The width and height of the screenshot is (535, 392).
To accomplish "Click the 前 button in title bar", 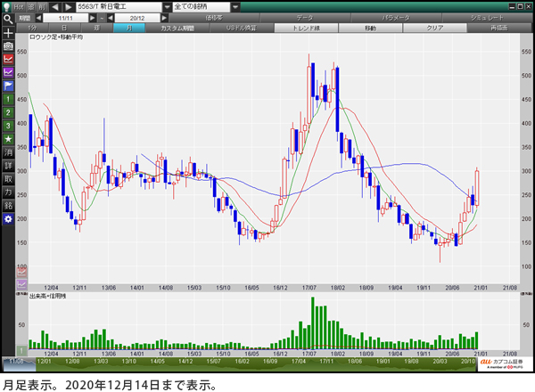I will [x=42, y=7].
